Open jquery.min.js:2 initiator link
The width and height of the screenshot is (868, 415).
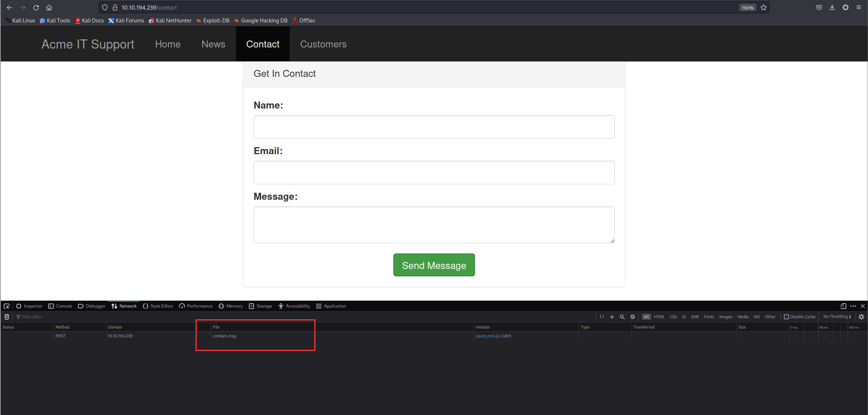tap(488, 336)
